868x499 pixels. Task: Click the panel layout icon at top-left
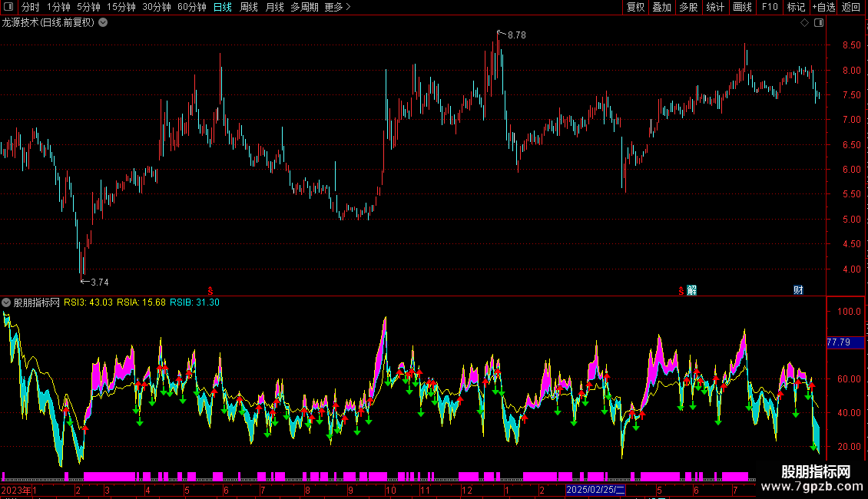click(x=8, y=7)
